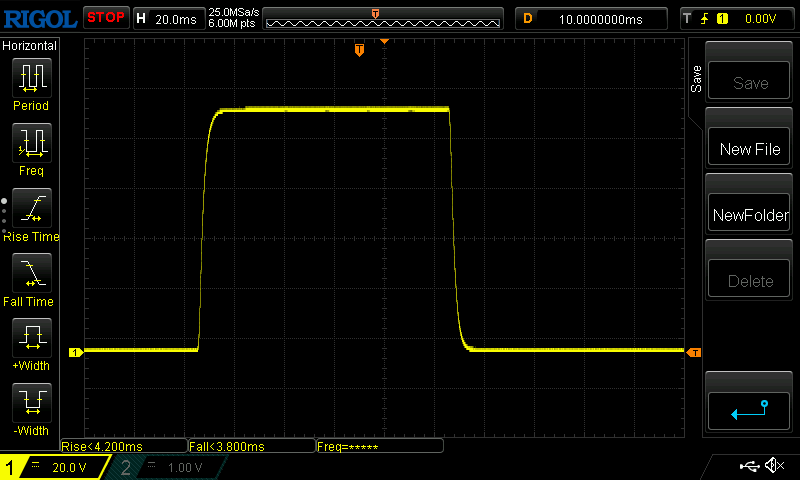Open the Save side menu tab
The image size is (800, 480).
(696, 80)
